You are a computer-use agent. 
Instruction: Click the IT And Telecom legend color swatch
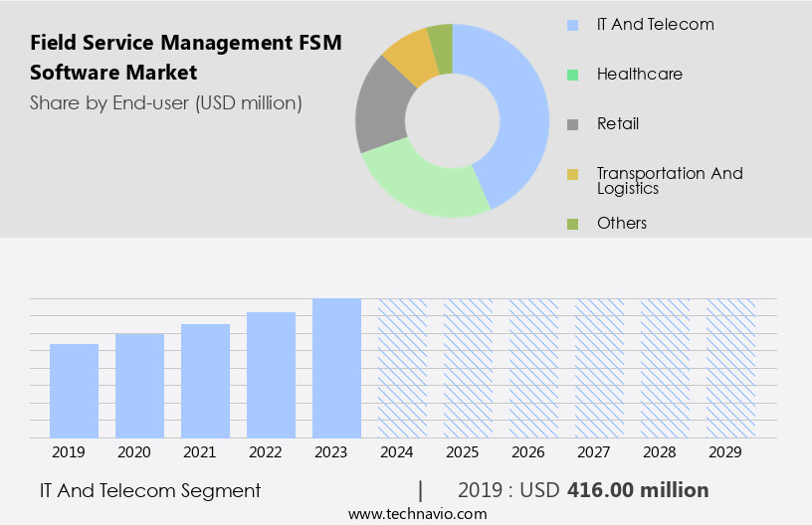(x=572, y=25)
